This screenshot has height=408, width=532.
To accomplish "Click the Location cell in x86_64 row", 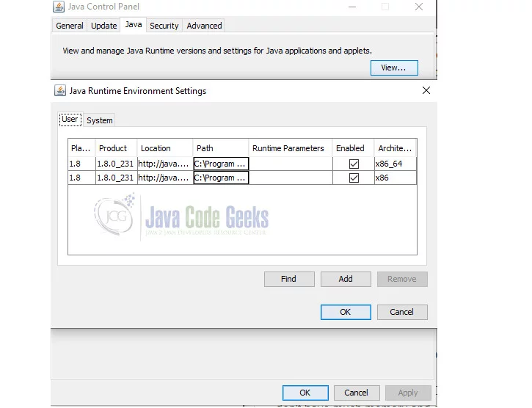I will point(165,164).
